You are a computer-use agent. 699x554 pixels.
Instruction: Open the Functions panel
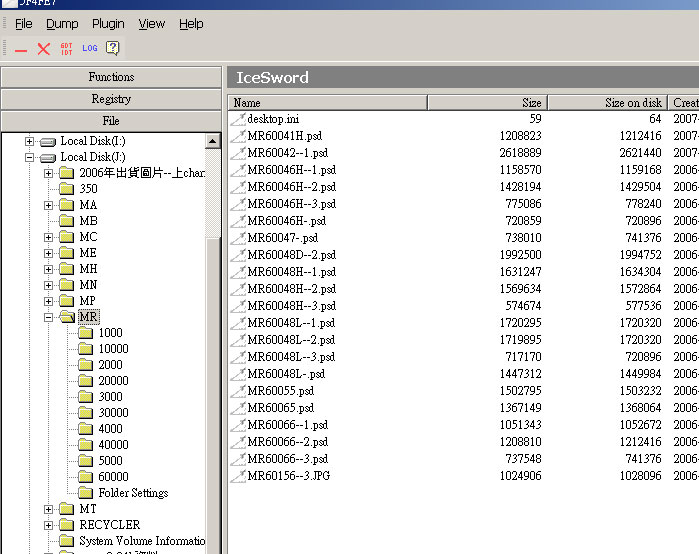pos(111,77)
